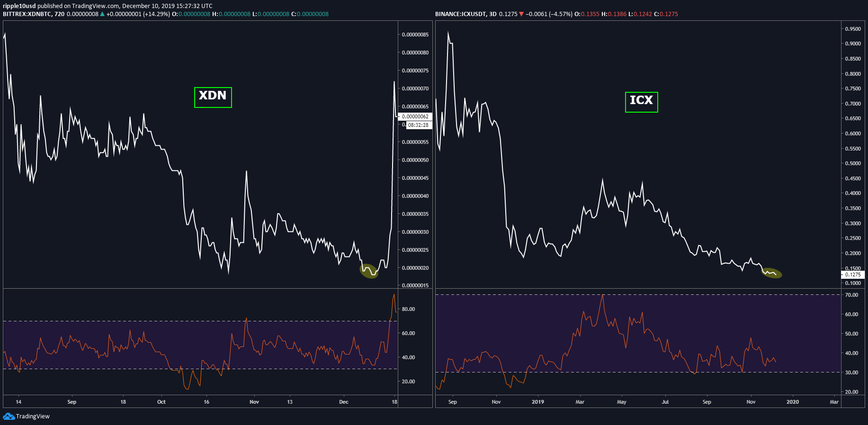Click the 2020 label on ICX time axis
This screenshot has width=868, height=425.
(793, 402)
